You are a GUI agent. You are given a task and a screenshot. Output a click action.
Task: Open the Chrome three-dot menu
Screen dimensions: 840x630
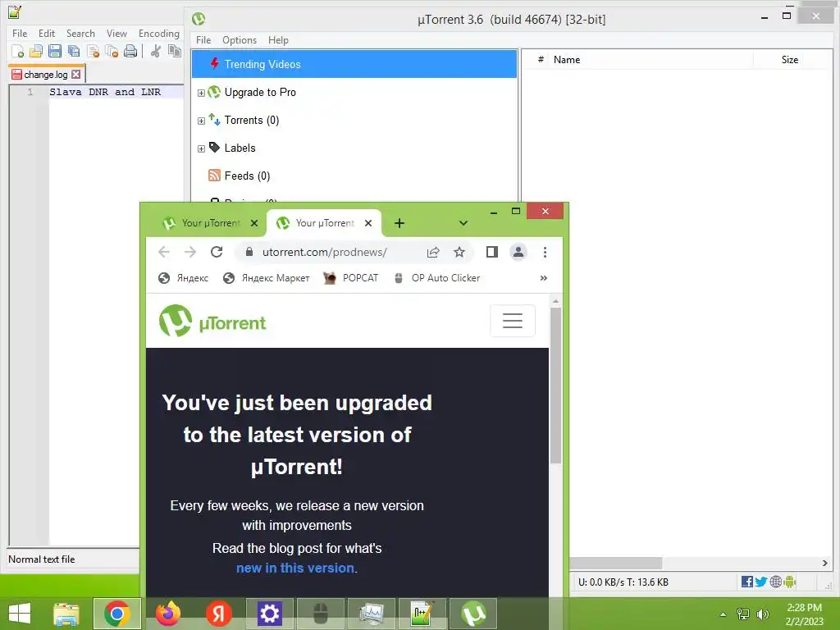click(545, 252)
